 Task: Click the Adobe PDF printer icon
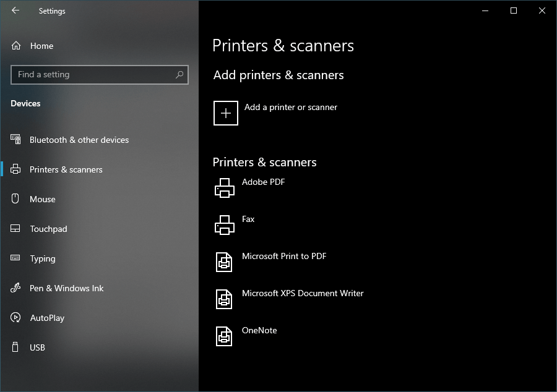coord(225,188)
